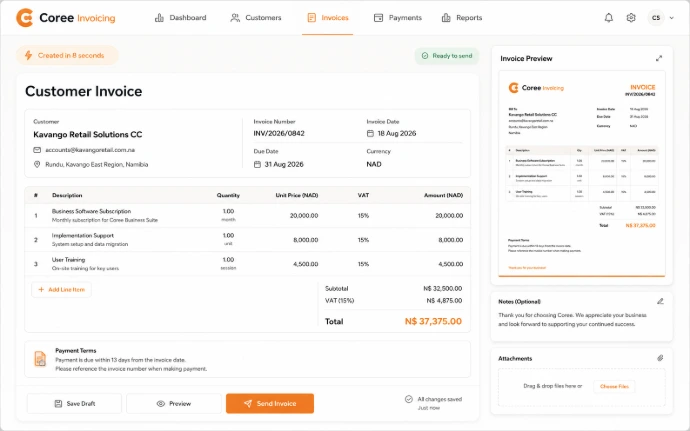Click unit price 20,000.00
This screenshot has height=431, width=690.
(x=304, y=216)
